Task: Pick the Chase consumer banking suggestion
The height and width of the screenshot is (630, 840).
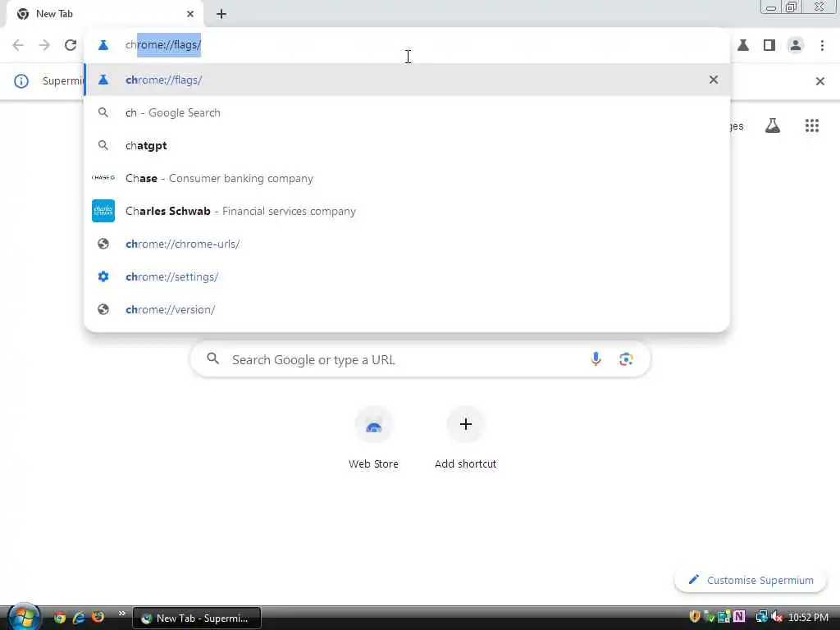Action: pos(407,178)
